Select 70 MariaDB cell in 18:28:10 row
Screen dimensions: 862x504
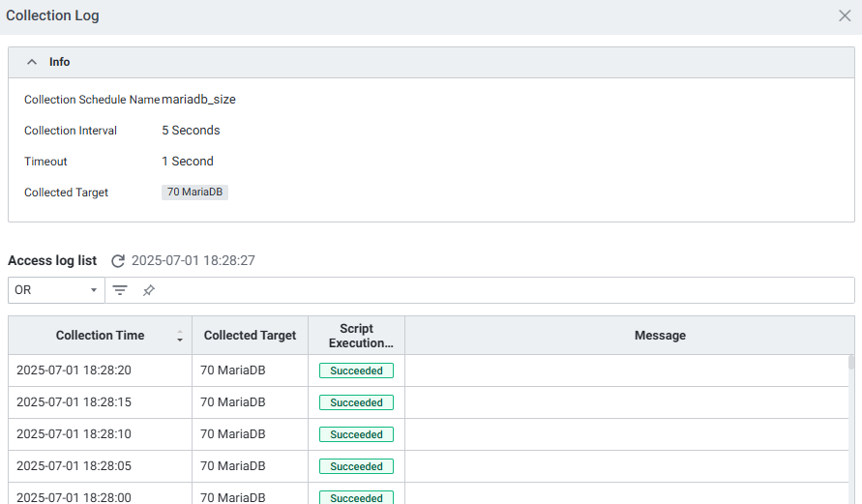click(x=232, y=434)
